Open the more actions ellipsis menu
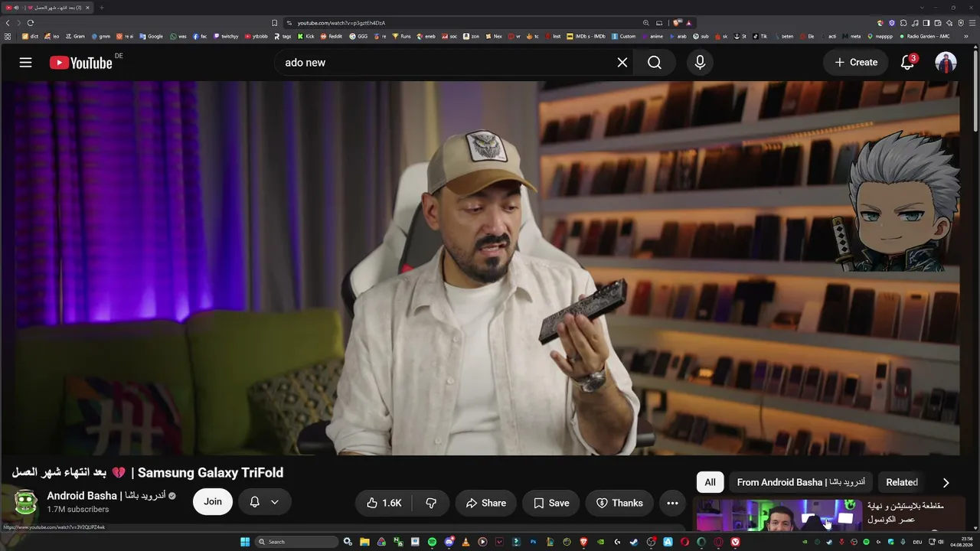Viewport: 980px width, 551px height. [x=672, y=503]
